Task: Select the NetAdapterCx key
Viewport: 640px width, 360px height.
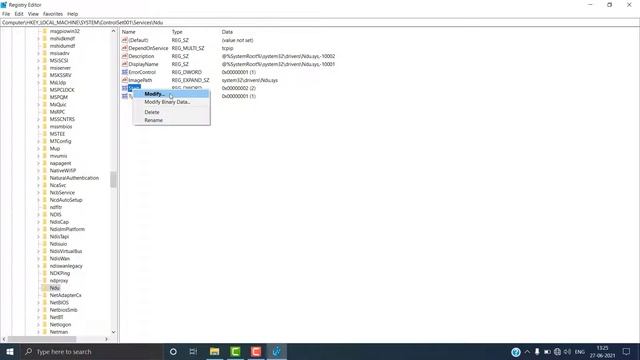Action: pos(66,295)
